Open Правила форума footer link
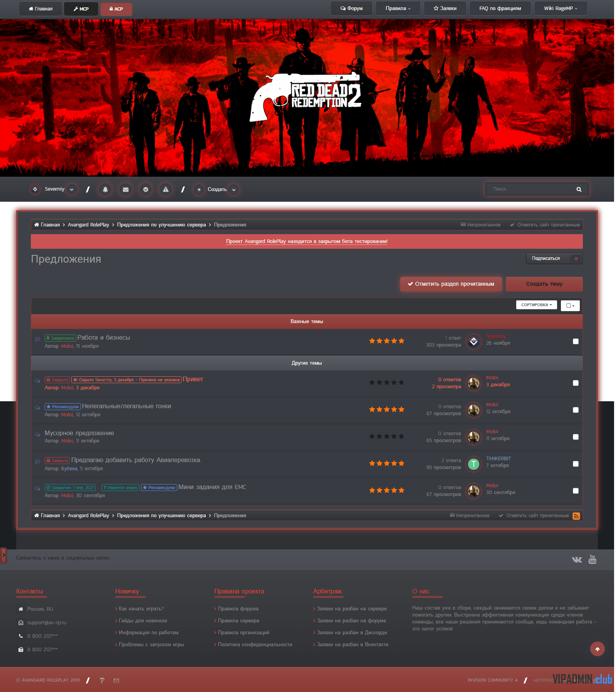The width and height of the screenshot is (616, 692). [x=238, y=609]
